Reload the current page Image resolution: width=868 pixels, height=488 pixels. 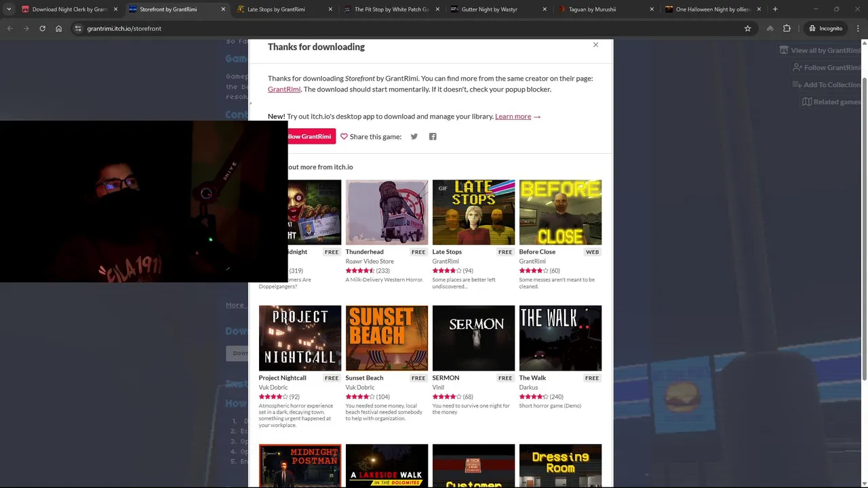[42, 28]
